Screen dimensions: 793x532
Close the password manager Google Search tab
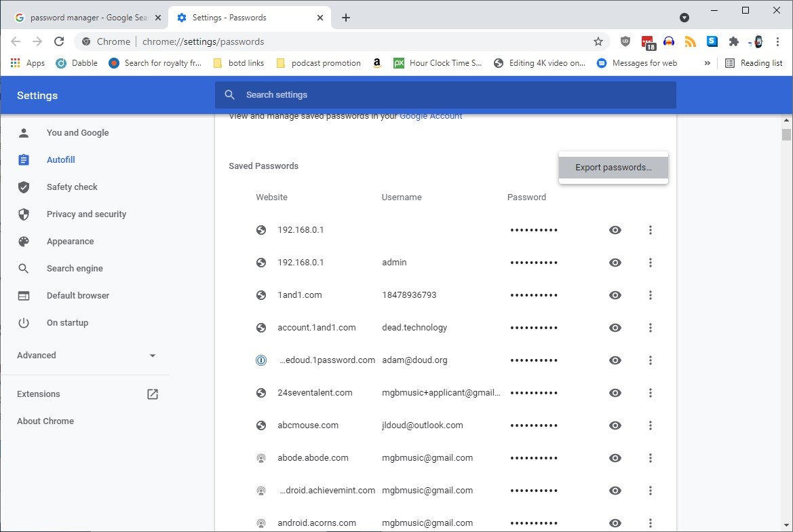pos(158,18)
